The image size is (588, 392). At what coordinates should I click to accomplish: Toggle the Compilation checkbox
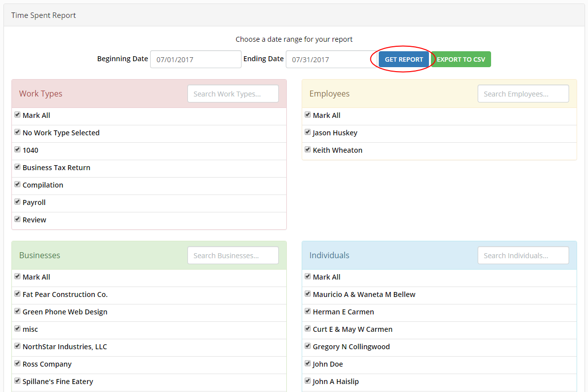17,184
